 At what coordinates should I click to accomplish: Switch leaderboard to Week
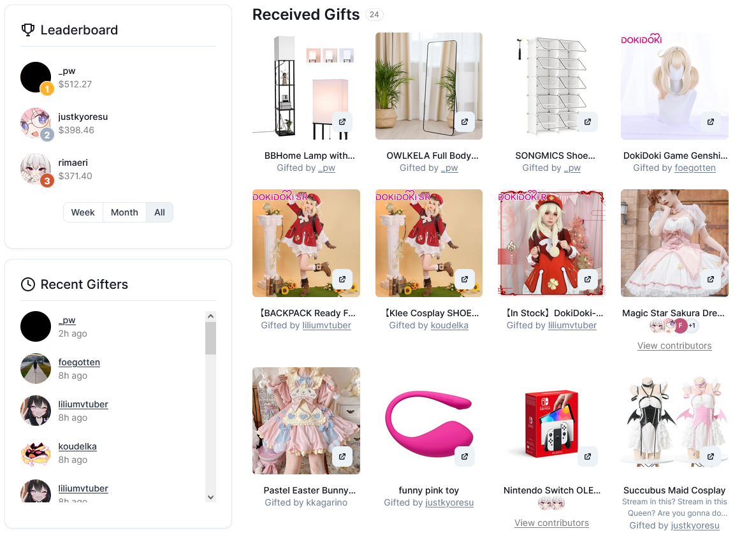tap(83, 212)
